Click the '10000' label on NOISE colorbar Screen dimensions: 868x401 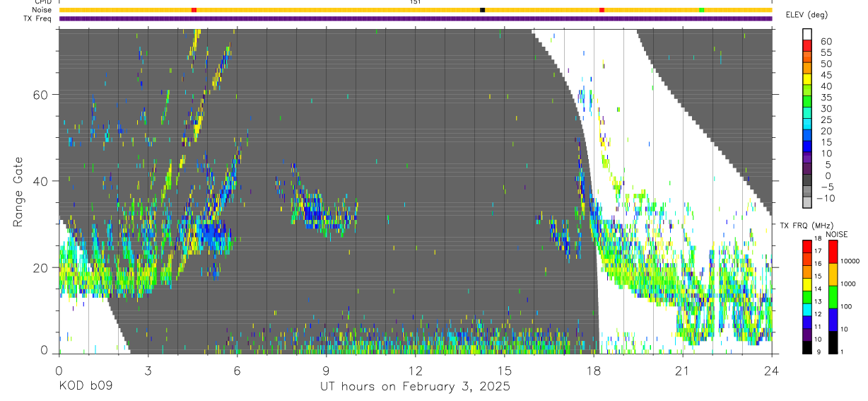[x=850, y=261]
